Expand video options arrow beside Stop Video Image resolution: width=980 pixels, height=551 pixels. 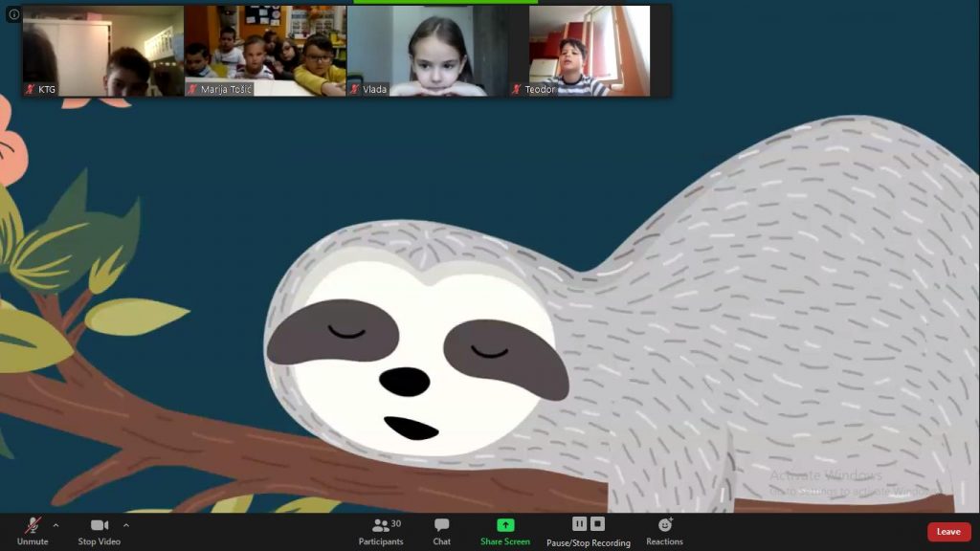coord(126,524)
